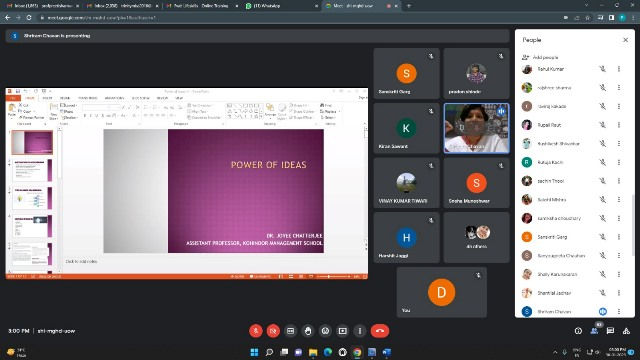Toggle your camera on
The image size is (640, 360).
click(273, 331)
